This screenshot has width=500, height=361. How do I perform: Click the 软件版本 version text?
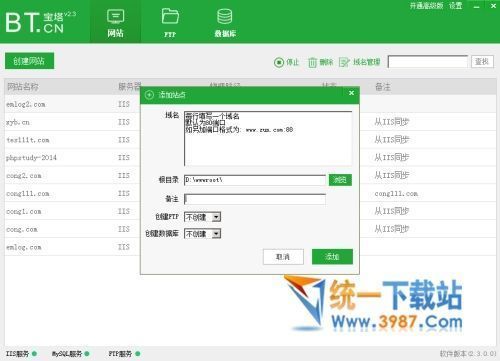(468, 354)
